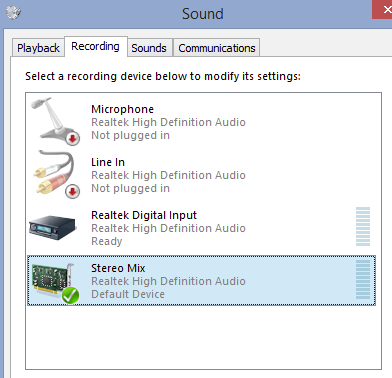Click the Microphone device icon
The image size is (392, 378).
click(55, 121)
